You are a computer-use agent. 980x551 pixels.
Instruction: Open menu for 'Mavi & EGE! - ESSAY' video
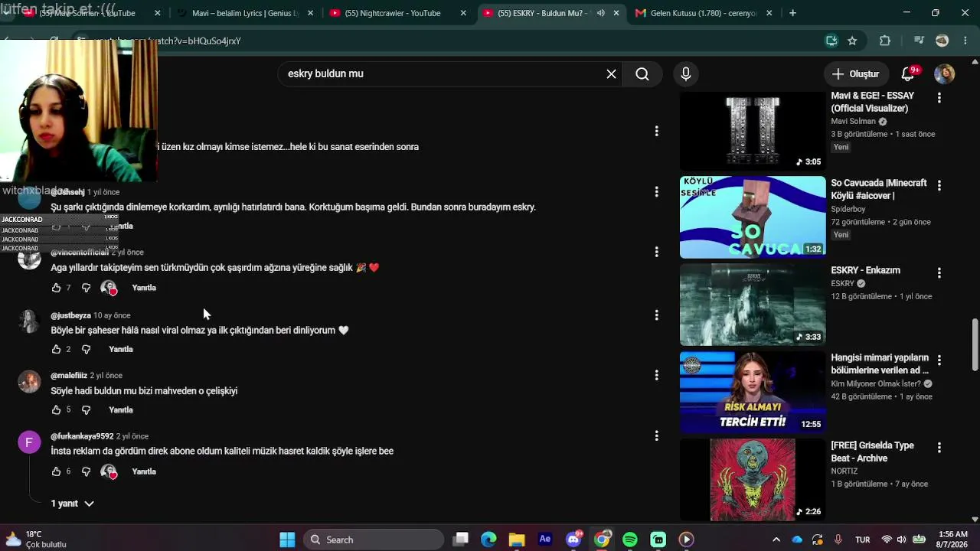[x=939, y=98]
